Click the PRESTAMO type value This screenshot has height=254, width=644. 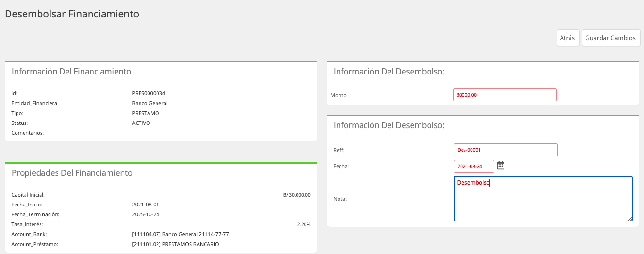tap(146, 113)
